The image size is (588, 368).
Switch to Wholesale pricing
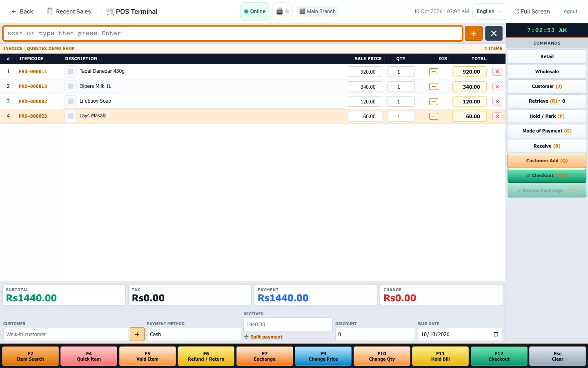[547, 72]
